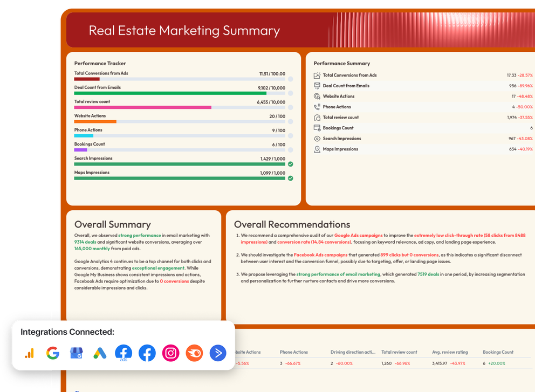Click the Facebook integration icon
Screen dimensions: 535x392
pyautogui.click(x=147, y=353)
